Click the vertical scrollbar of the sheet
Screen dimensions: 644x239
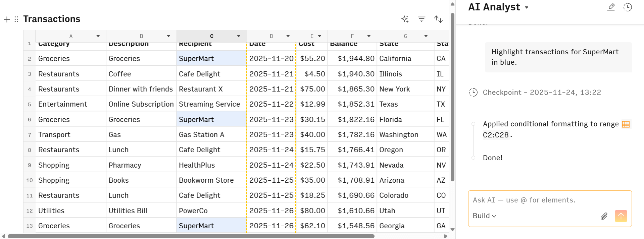point(452,97)
